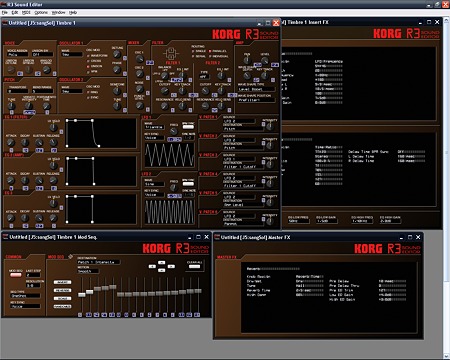This screenshot has height=360, width=450.
Task: Click the Clear All button in Mod Seq
Action: pyautogui.click(x=194, y=266)
